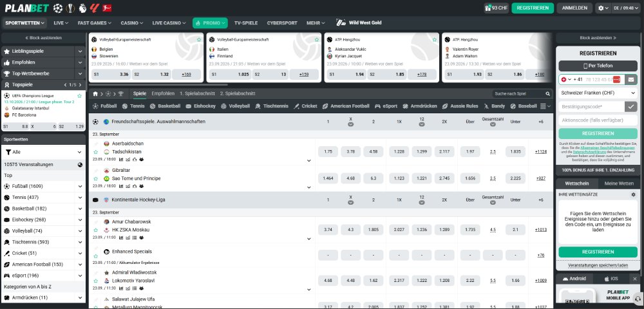Open the Schweizer Franken currency dropdown
This screenshot has width=644, height=309.
(x=598, y=93)
